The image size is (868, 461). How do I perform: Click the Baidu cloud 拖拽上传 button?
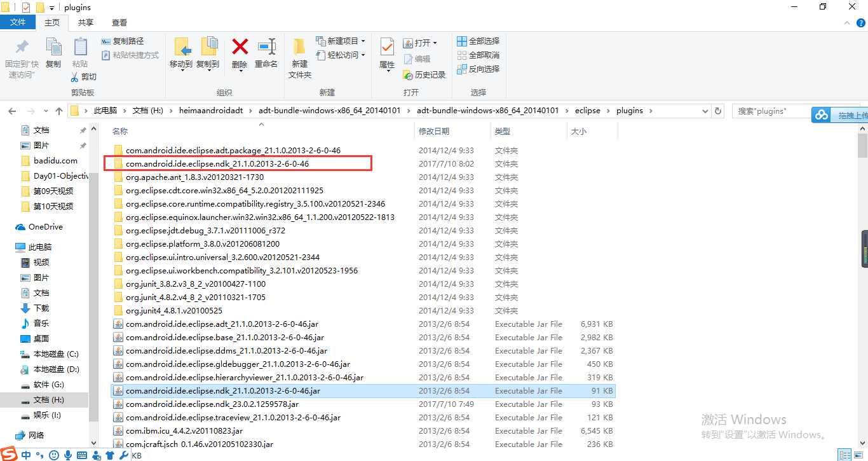(840, 115)
